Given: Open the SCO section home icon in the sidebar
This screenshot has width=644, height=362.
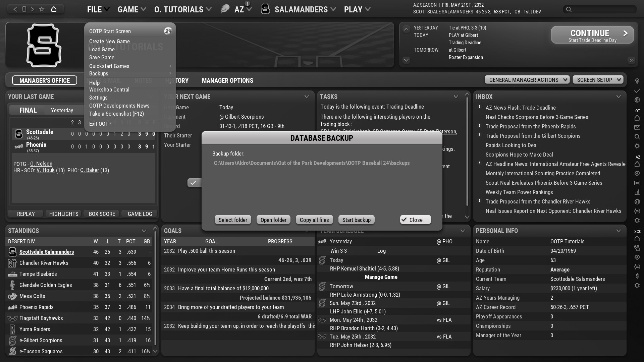Looking at the screenshot, I should pos(637,239).
